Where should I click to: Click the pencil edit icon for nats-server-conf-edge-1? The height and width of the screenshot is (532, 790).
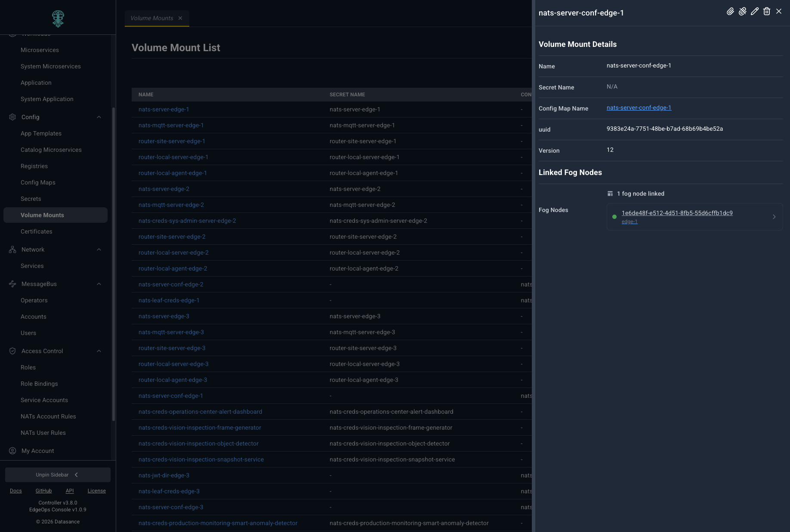tap(754, 12)
